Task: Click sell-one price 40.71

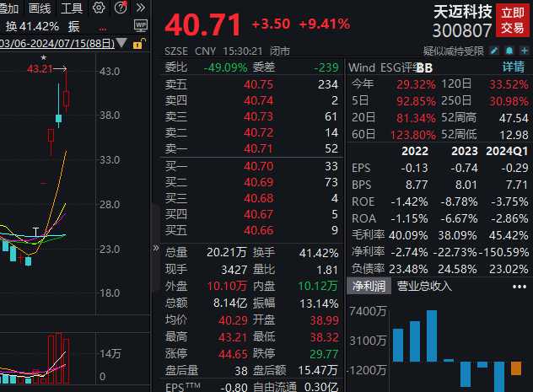Action: coord(258,148)
